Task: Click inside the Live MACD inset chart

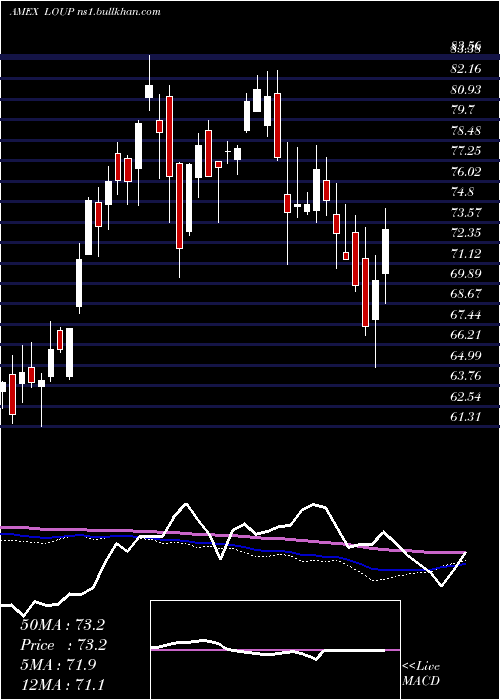Action: 275,650
